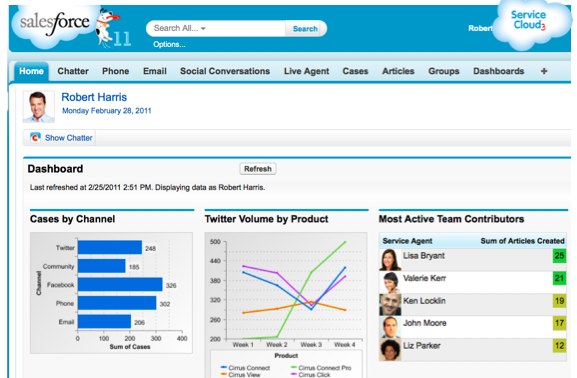
Task: Open the Cases tab
Action: 355,71
